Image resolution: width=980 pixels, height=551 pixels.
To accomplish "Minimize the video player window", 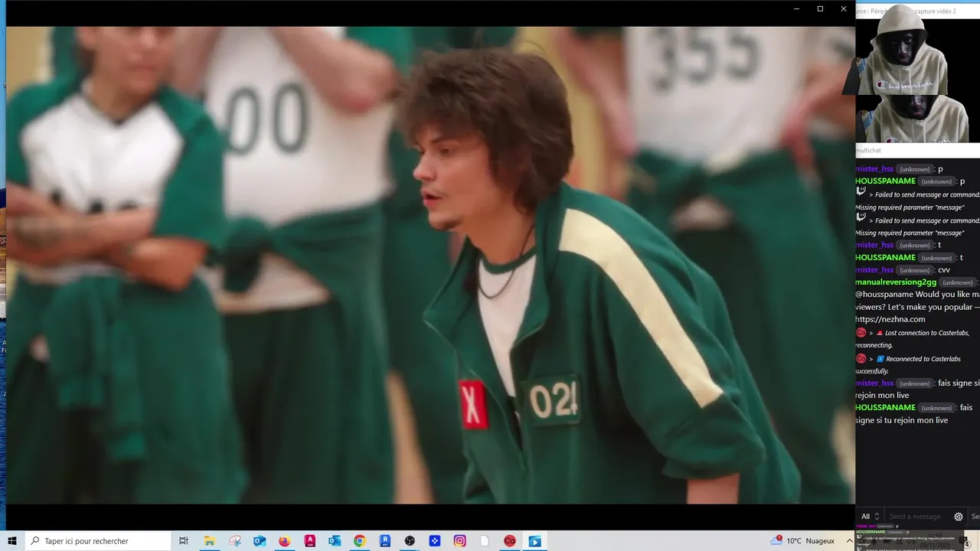I will coord(796,9).
